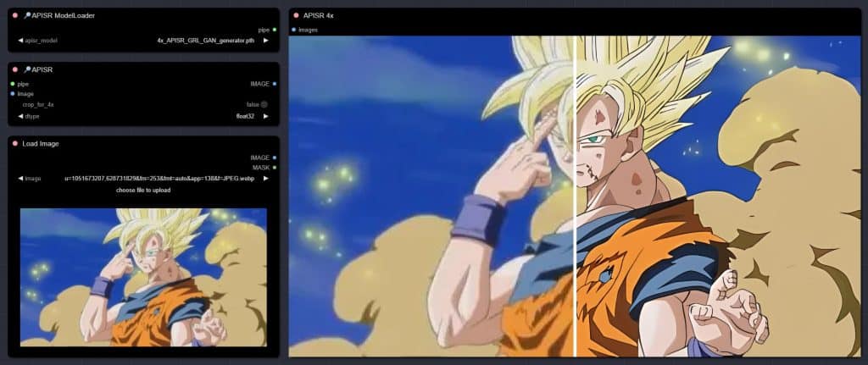Click the APISR 4x node title

(319, 15)
